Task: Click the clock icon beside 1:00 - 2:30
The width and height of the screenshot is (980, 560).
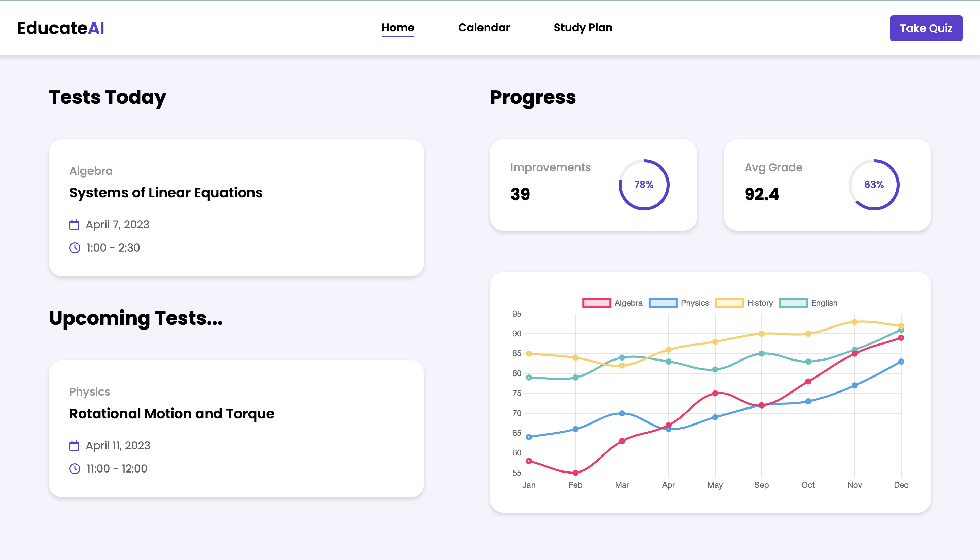Action: point(75,248)
